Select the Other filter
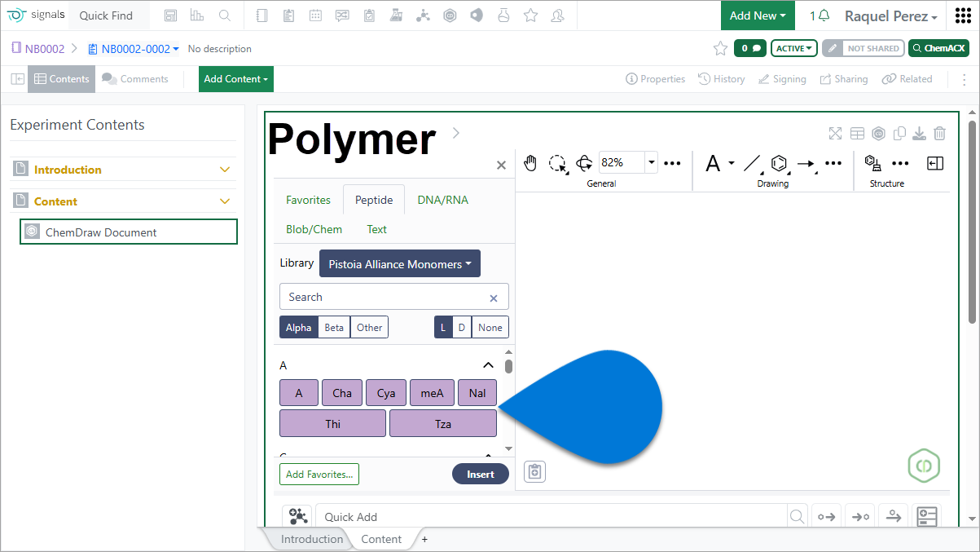980x552 pixels. 369,327
